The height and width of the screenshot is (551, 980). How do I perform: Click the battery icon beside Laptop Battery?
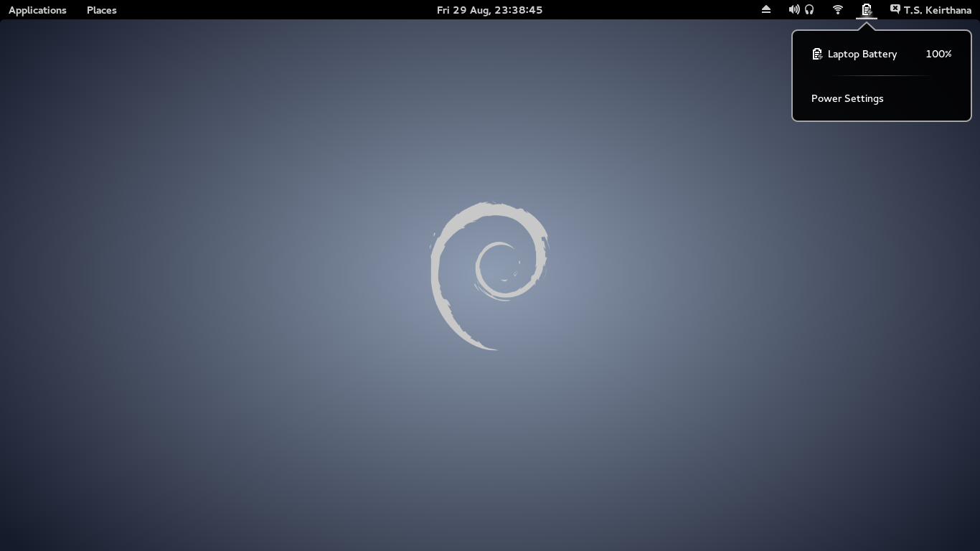point(817,54)
